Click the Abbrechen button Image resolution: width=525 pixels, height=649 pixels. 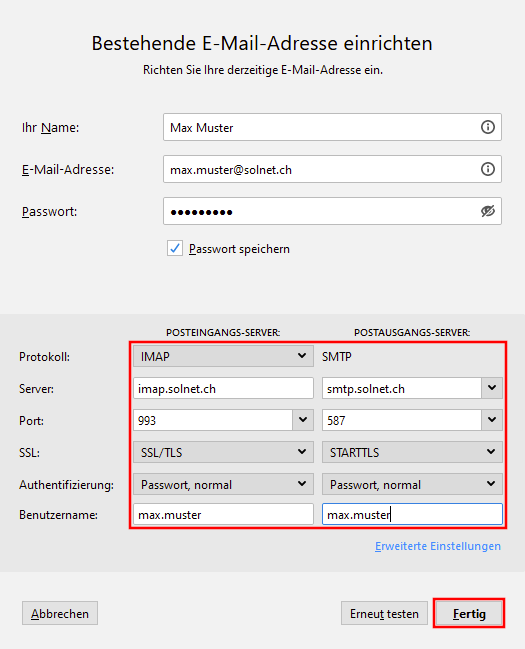click(x=60, y=613)
